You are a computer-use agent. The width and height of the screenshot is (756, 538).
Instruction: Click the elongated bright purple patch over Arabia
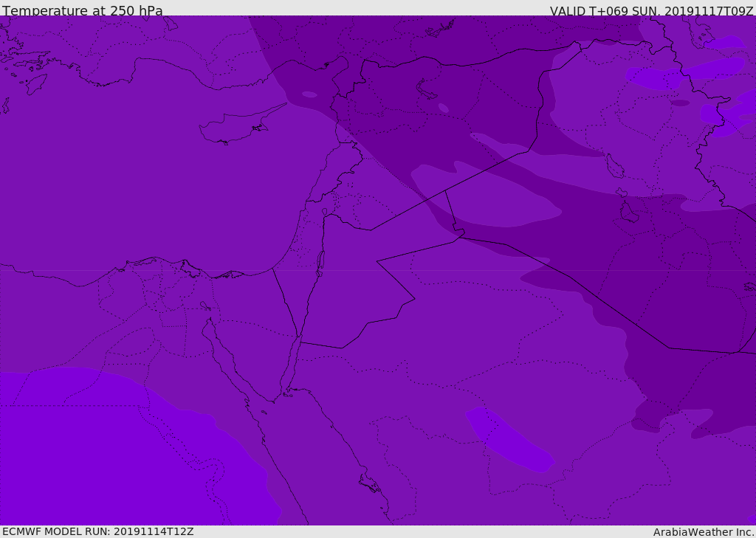point(509,439)
